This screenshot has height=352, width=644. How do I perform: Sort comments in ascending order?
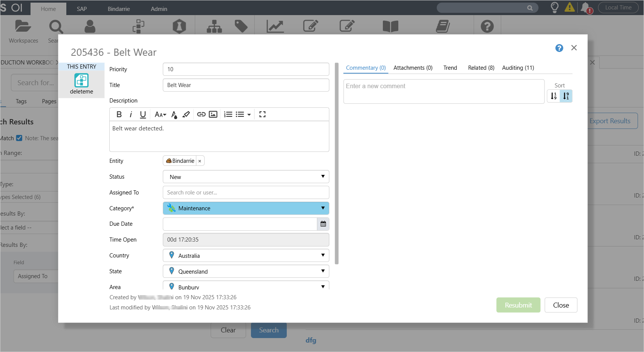coord(554,96)
